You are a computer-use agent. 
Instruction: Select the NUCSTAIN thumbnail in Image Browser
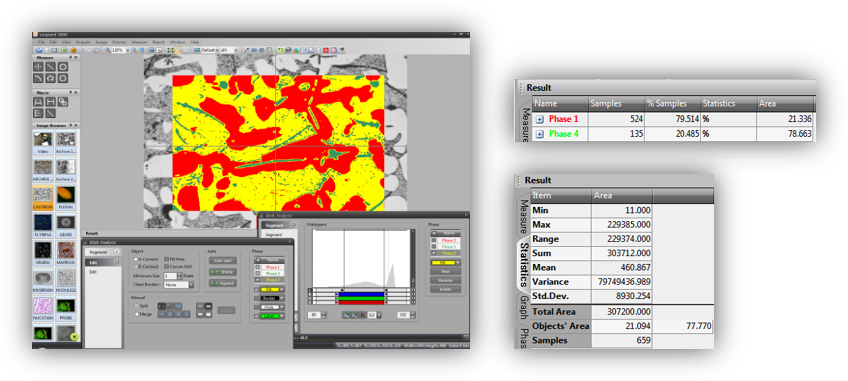43,308
